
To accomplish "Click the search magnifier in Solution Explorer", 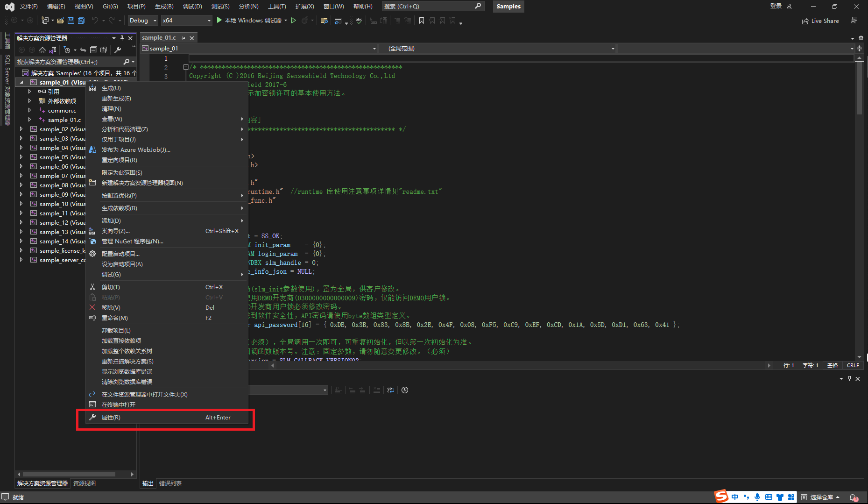I will tap(126, 62).
